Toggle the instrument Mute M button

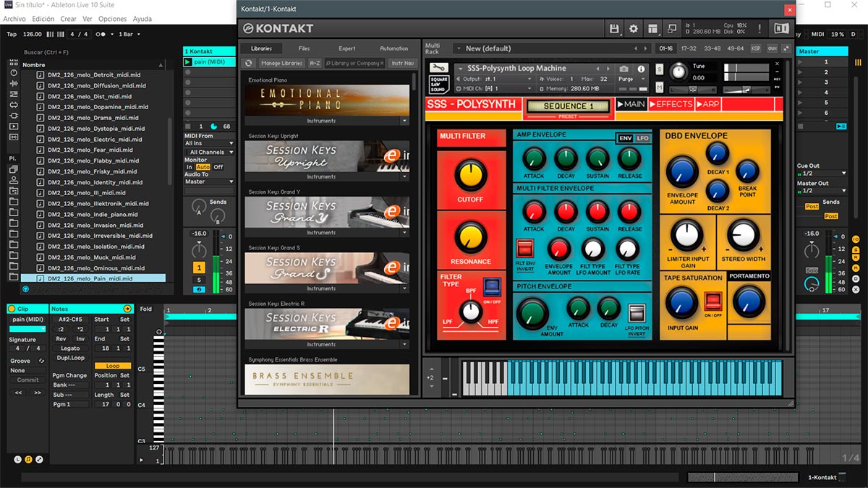(x=659, y=87)
